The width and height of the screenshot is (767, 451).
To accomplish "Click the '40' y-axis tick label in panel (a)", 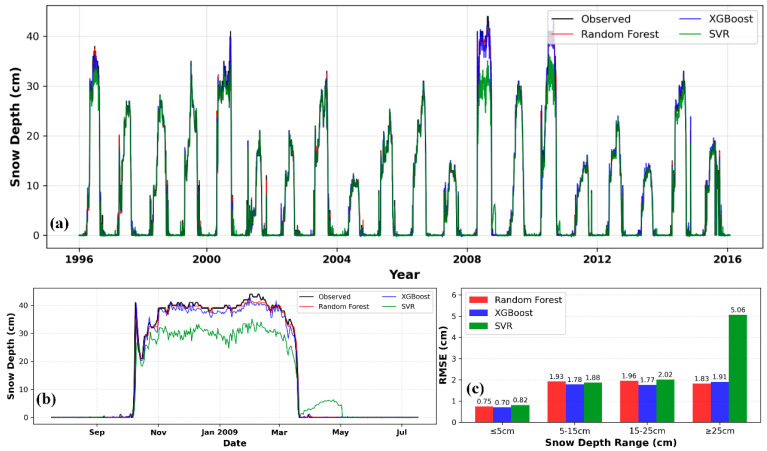I will (33, 37).
